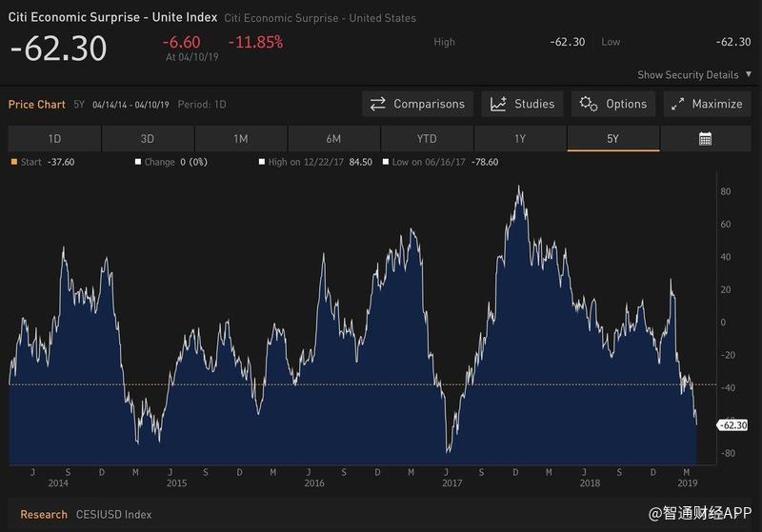This screenshot has height=532, width=762.
Task: Open the calendar date range picker
Action: (x=705, y=139)
